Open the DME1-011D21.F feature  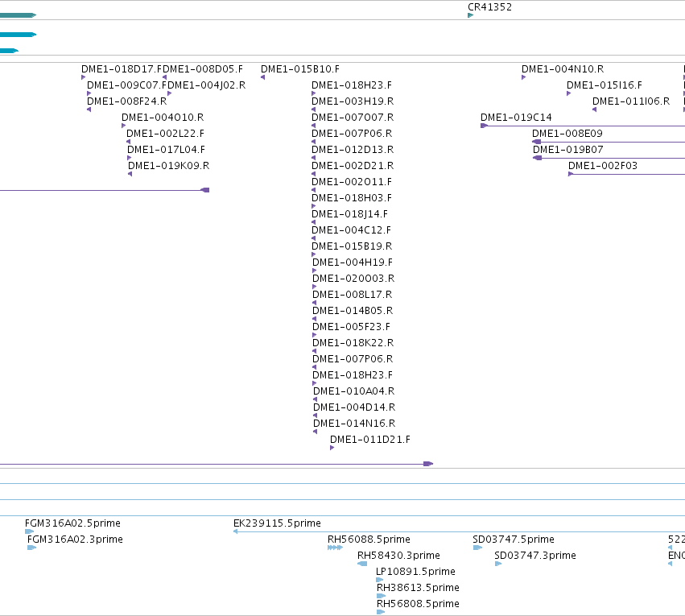(370, 440)
